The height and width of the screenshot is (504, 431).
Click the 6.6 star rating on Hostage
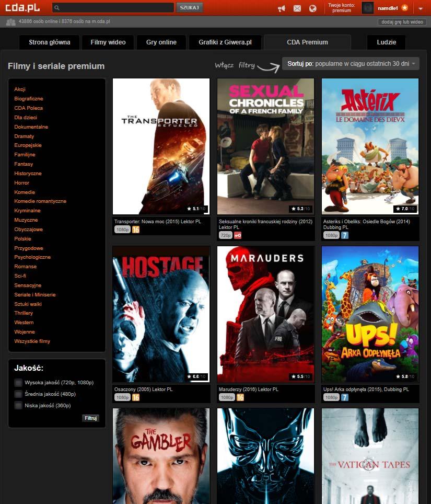coord(196,376)
